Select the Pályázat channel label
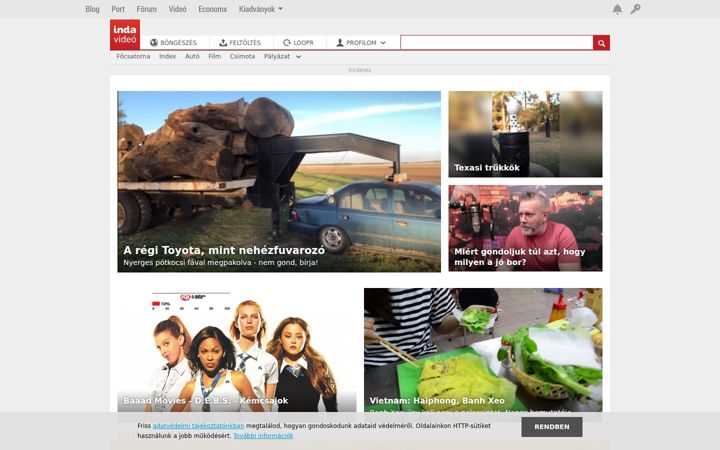 tap(277, 56)
